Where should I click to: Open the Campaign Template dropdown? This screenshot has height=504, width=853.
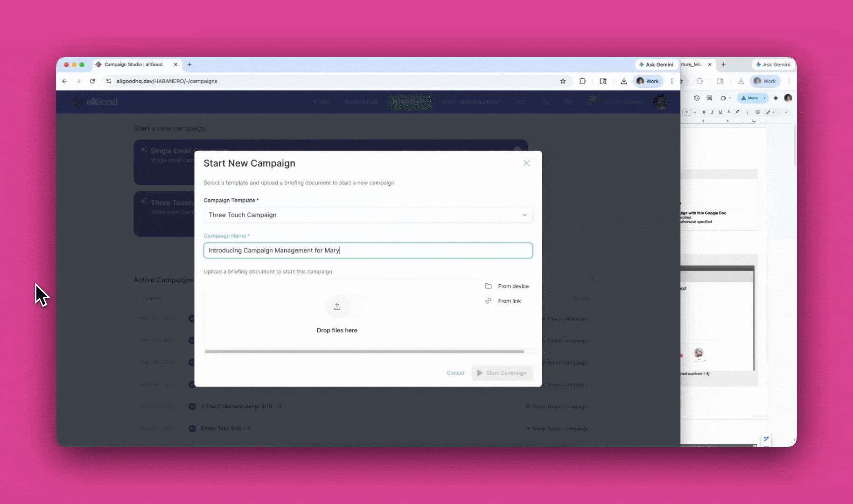(368, 215)
